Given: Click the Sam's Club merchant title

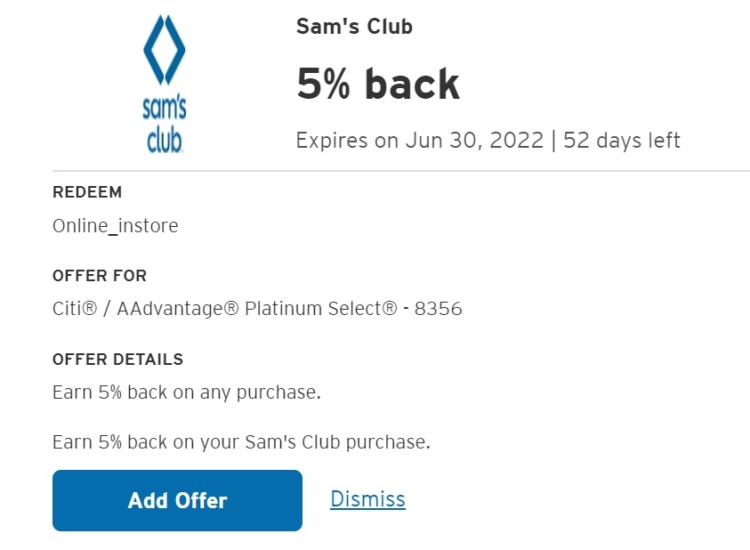Looking at the screenshot, I should pyautogui.click(x=354, y=26).
